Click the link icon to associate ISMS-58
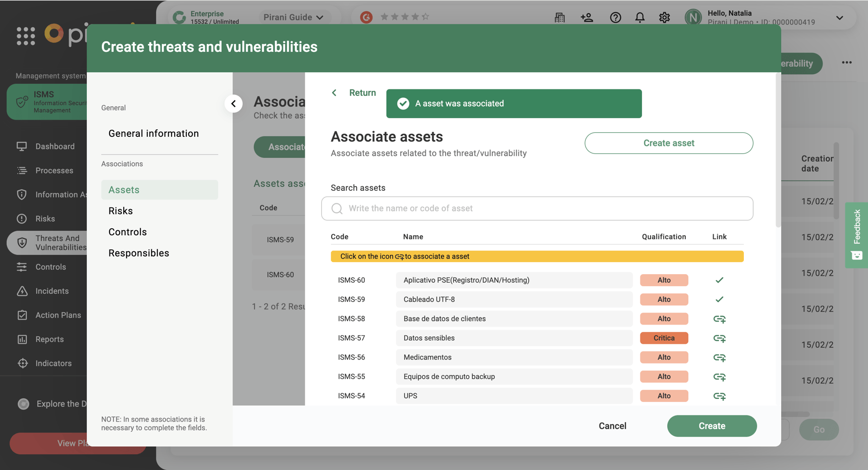This screenshot has width=868, height=470. (719, 319)
